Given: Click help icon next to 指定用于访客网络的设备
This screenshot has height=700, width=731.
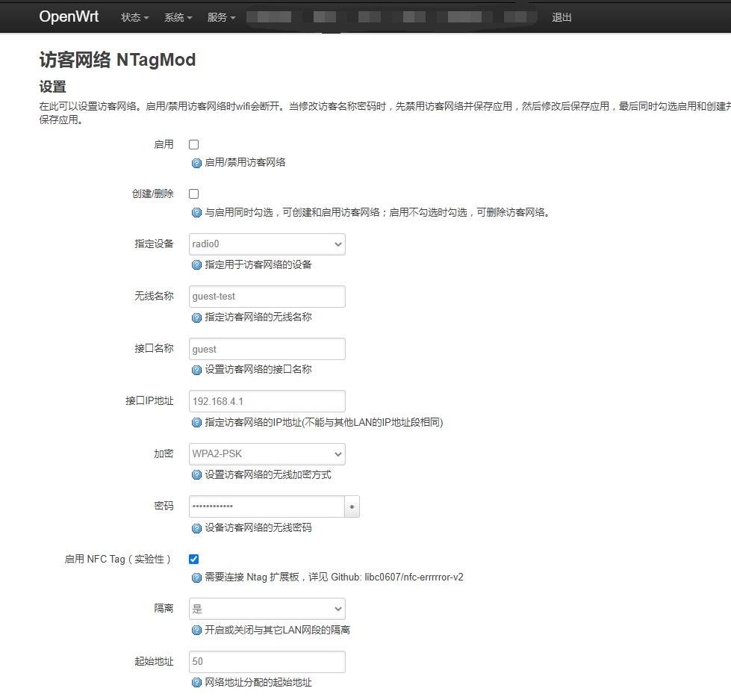Looking at the screenshot, I should pyautogui.click(x=196, y=265).
